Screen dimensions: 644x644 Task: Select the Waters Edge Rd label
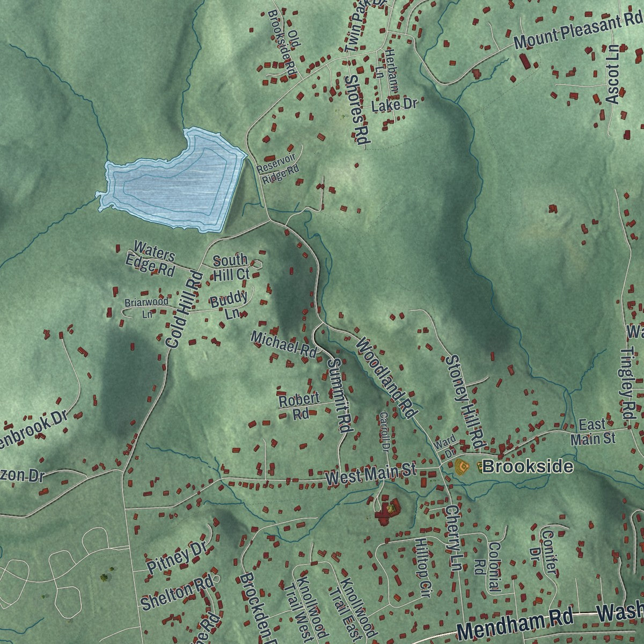tap(152, 258)
